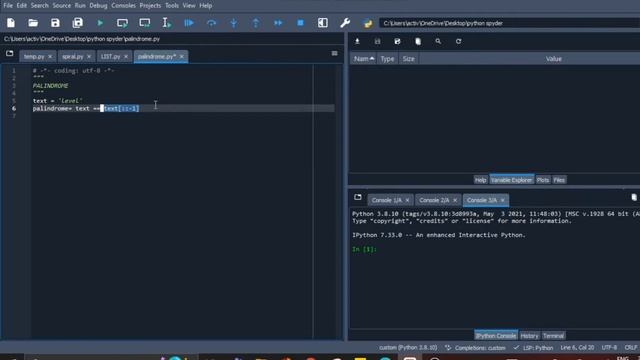This screenshot has width=640, height=360.
Task: Click the LSP: Python status entry
Action: point(533,348)
